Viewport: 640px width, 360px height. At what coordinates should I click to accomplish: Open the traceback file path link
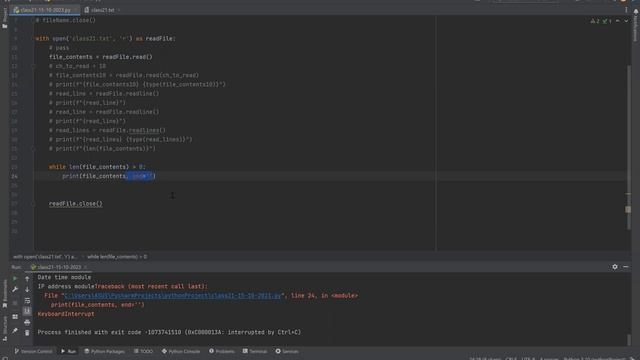(173, 296)
